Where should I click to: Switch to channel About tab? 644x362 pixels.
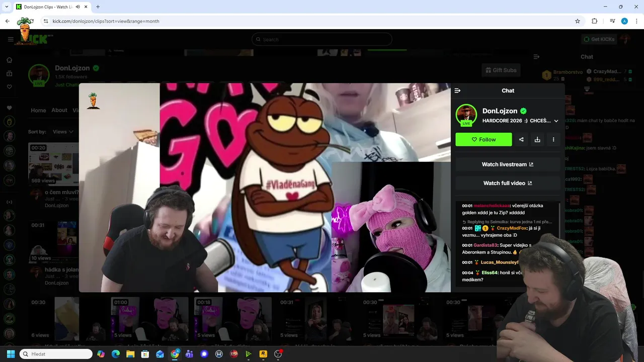click(x=59, y=110)
